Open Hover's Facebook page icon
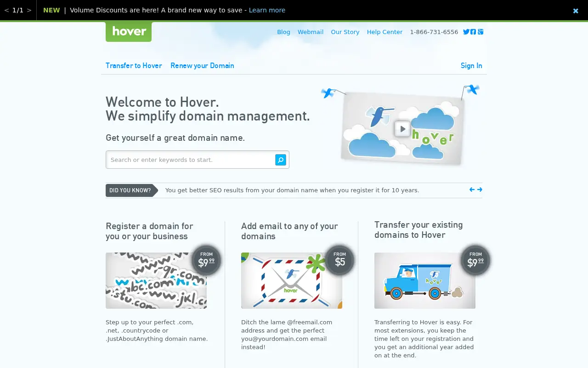This screenshot has width=588, height=368. (x=473, y=32)
